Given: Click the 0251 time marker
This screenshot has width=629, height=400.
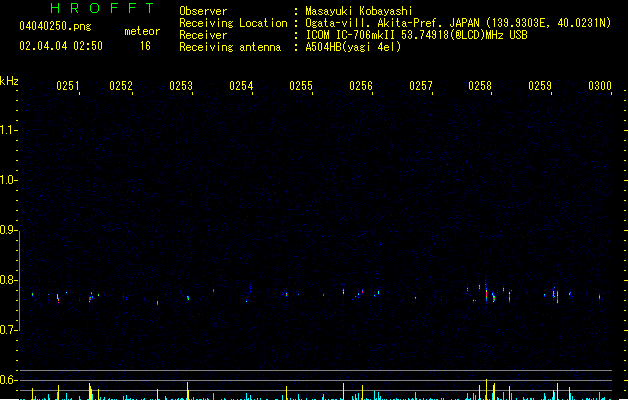Looking at the screenshot, I should click(x=68, y=86).
